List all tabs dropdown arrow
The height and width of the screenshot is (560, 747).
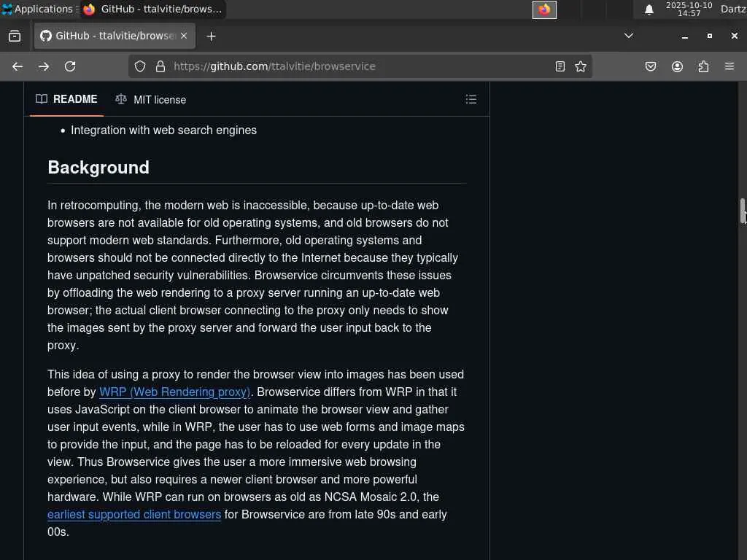tap(629, 36)
